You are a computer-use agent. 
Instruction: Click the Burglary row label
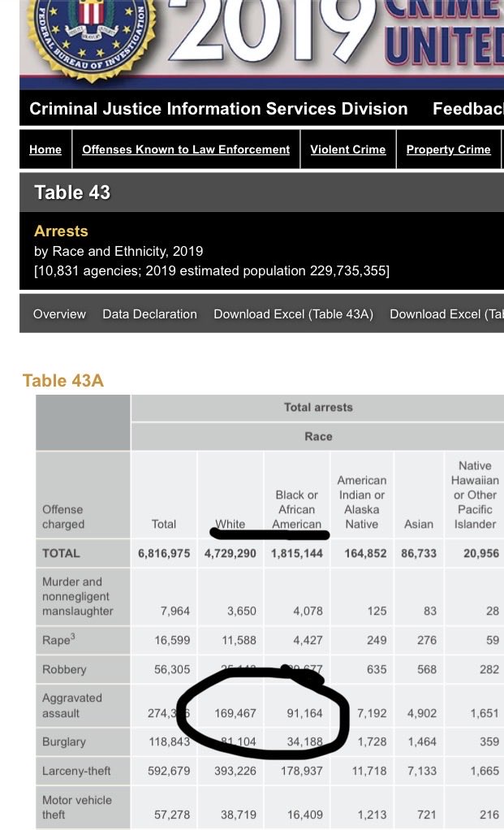(63, 741)
